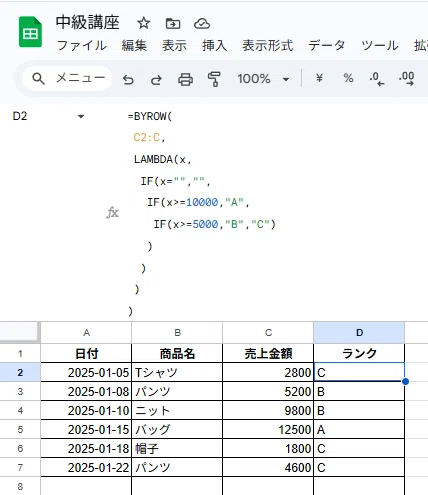Click the select-all corner box
Screen dimensions: 428x495
19,332
